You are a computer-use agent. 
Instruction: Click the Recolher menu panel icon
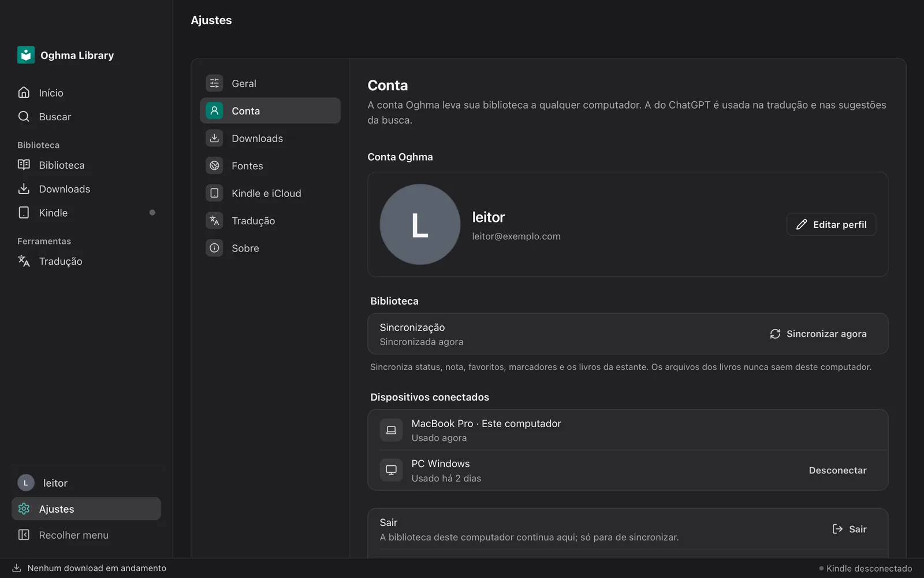tap(24, 535)
